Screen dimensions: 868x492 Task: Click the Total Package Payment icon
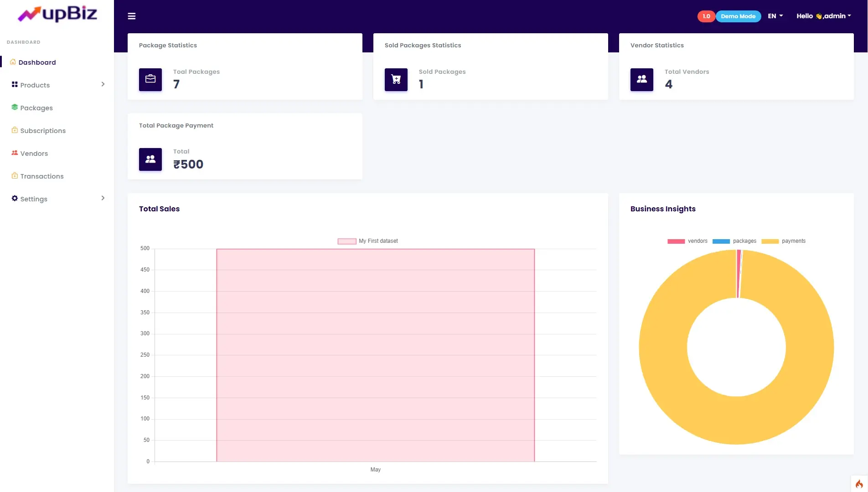(150, 159)
